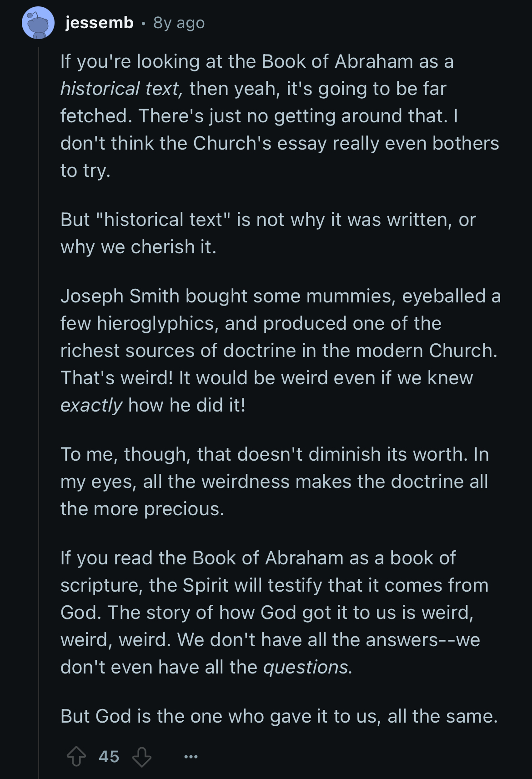Tap the paragraph starting 'Joseph Smith bought'
Viewport: 532px width, 779px height.
pyautogui.click(x=281, y=351)
